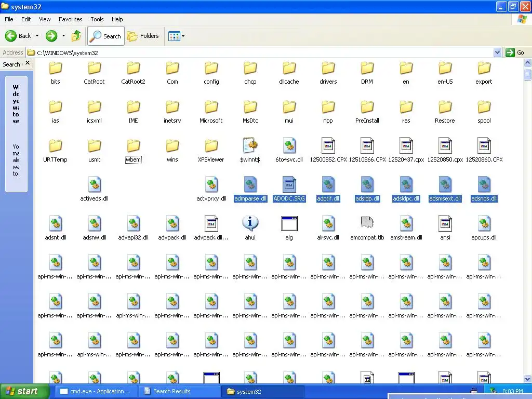Open the Tools menu
The width and height of the screenshot is (532, 399).
pyautogui.click(x=97, y=19)
